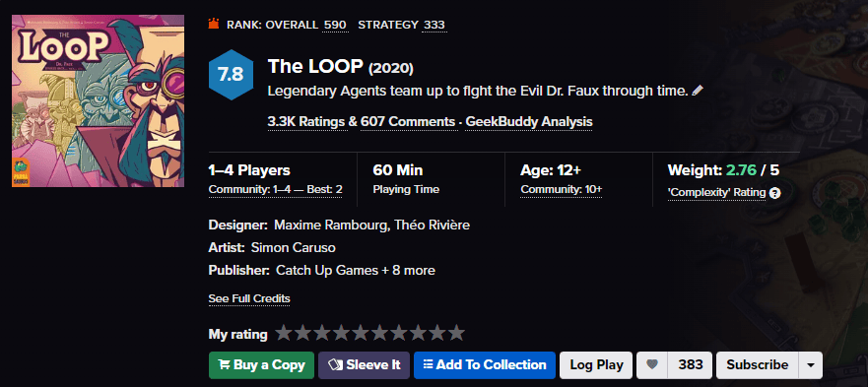This screenshot has height=387, width=868.
Task: Subscribe to The LOOP
Action: pyautogui.click(x=758, y=365)
